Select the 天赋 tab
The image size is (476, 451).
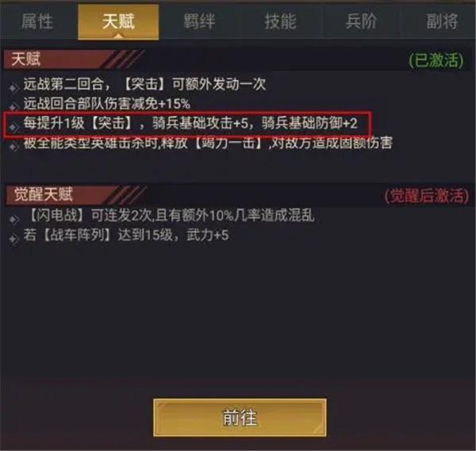tap(118, 21)
